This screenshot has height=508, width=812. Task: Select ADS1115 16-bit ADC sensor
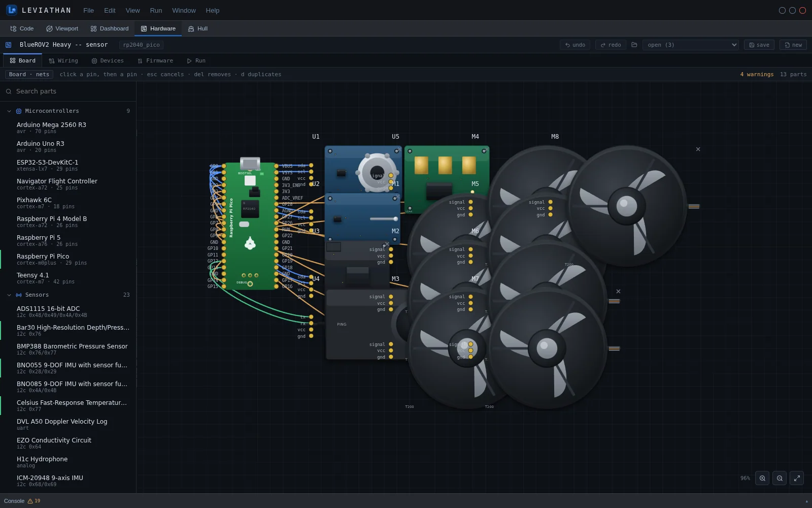click(x=68, y=311)
